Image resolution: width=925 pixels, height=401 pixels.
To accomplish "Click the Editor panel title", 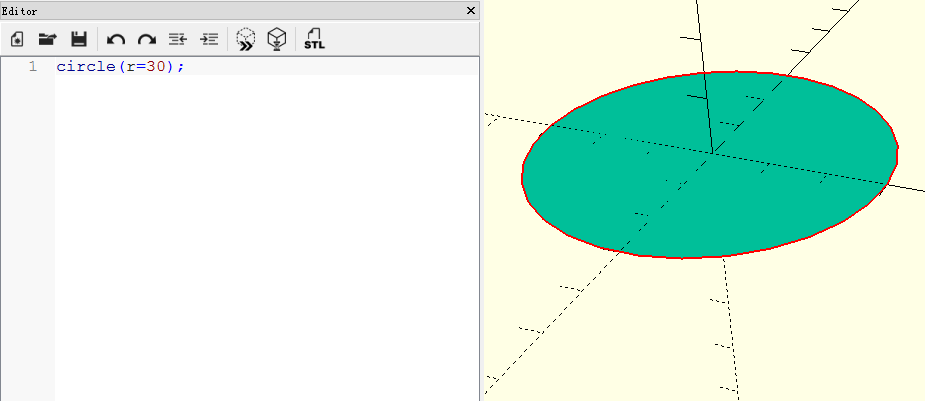I will (19, 11).
